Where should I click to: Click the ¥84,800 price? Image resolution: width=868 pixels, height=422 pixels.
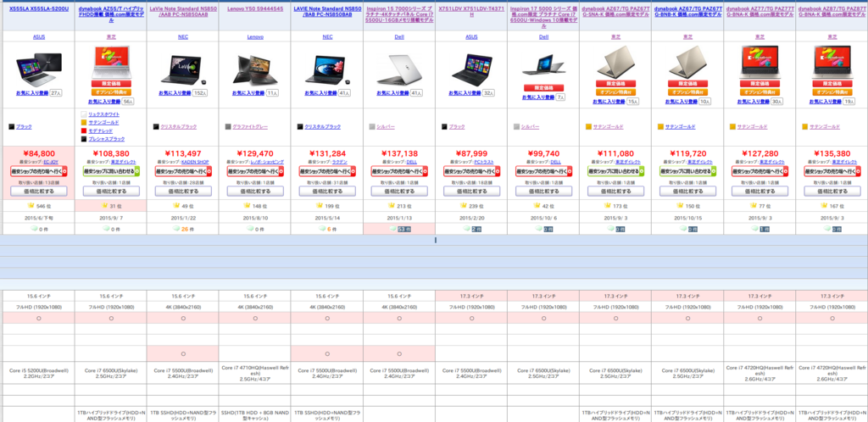(39, 153)
